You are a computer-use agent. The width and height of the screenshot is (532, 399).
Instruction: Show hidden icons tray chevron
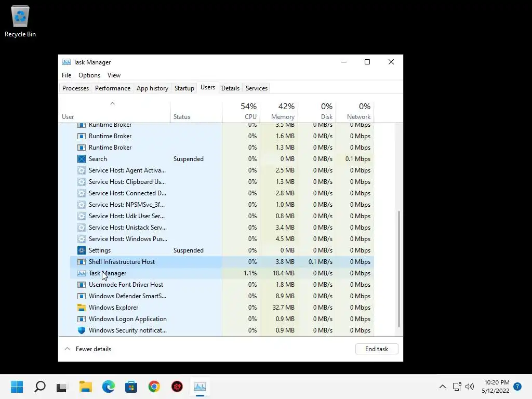(443, 387)
